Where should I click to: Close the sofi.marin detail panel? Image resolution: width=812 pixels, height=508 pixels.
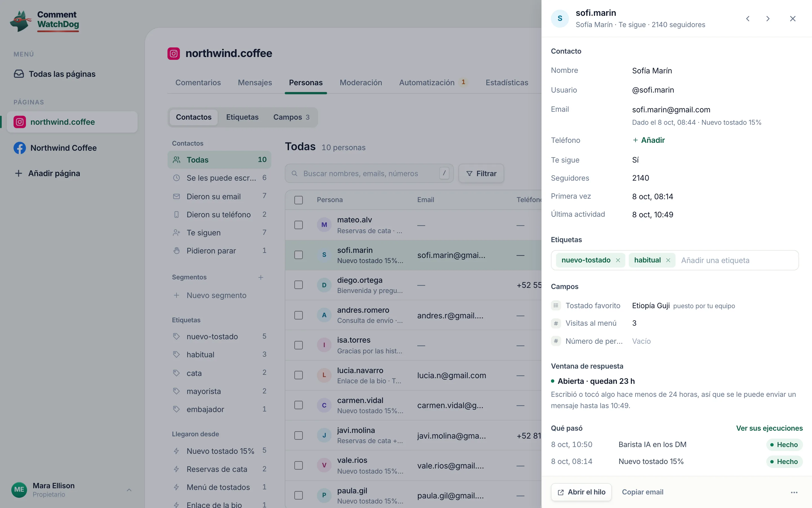[793, 18]
